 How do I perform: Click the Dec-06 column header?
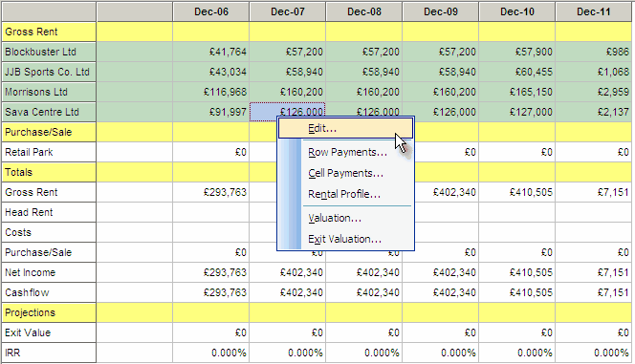211,11
